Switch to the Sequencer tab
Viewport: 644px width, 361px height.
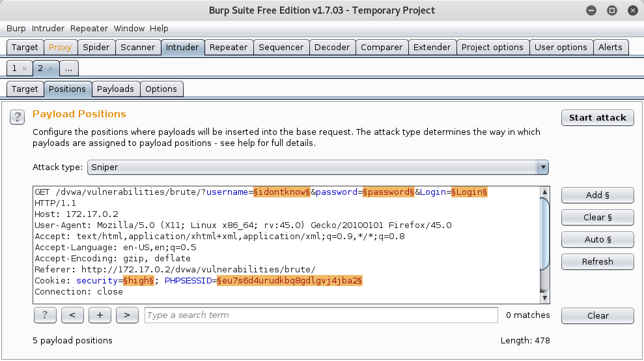pos(281,48)
